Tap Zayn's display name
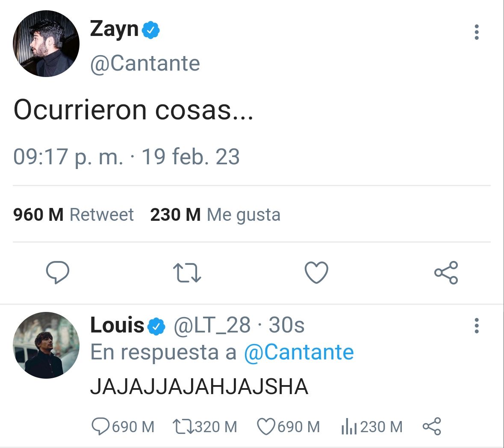Viewport: 504px width, 448px height. tap(114, 29)
